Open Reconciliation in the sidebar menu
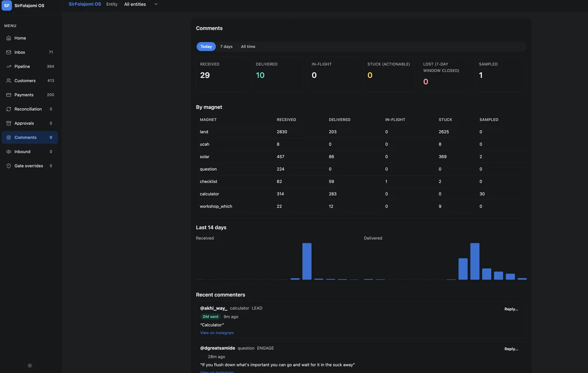This screenshot has width=588, height=373. [30, 109]
